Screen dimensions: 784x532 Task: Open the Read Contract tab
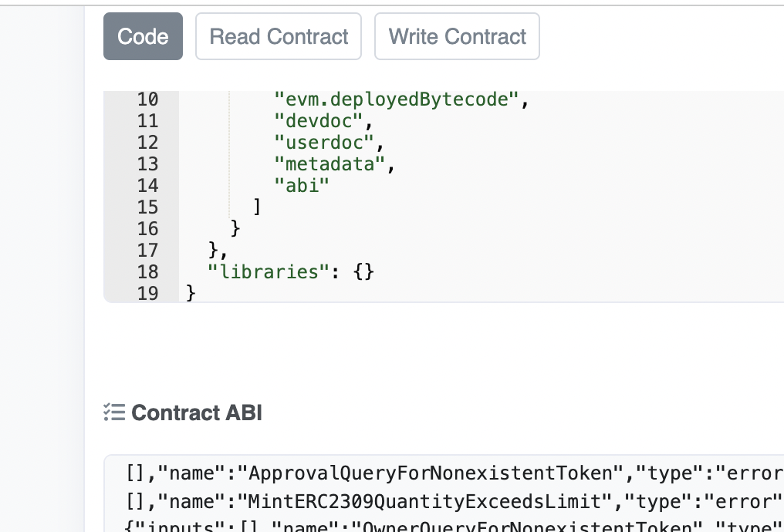tap(279, 36)
